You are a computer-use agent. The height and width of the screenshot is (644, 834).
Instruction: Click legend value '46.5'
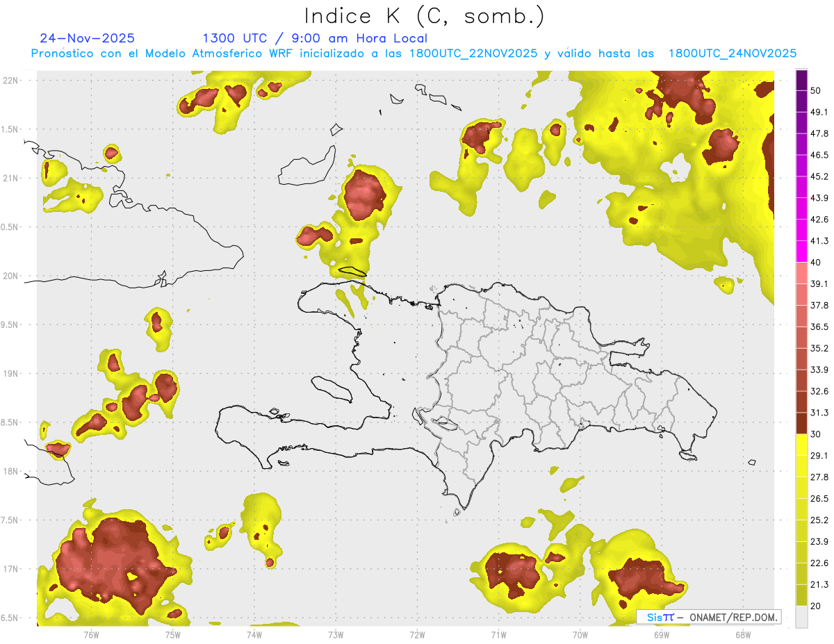819,155
